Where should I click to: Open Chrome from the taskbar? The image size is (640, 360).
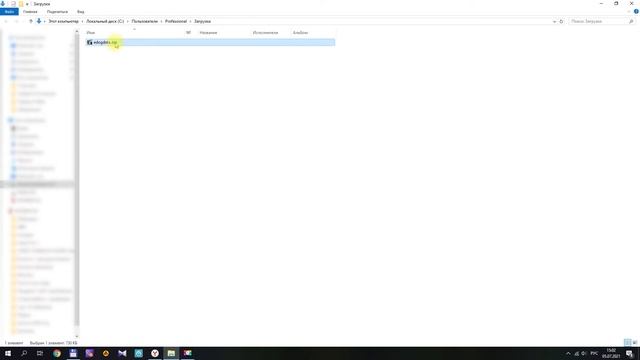coord(57,353)
